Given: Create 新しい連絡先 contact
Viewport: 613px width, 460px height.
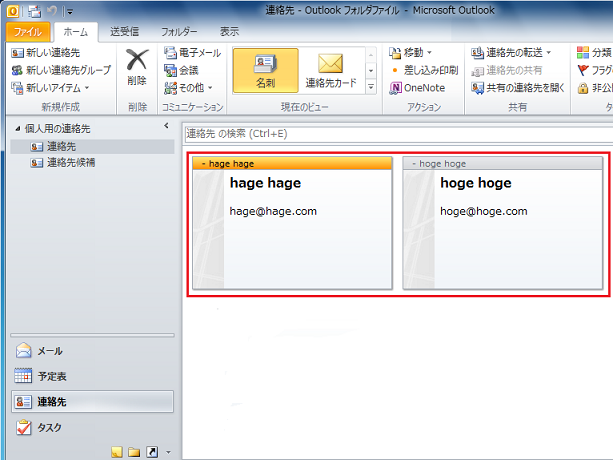Looking at the screenshot, I should click(46, 53).
